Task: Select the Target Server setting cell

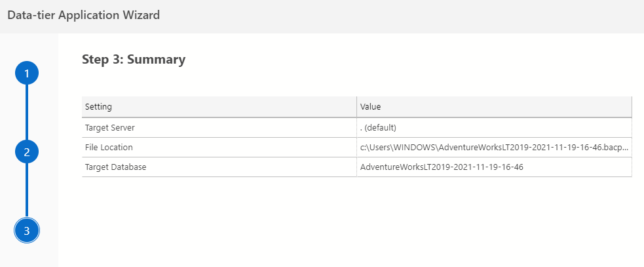Action: (x=109, y=127)
